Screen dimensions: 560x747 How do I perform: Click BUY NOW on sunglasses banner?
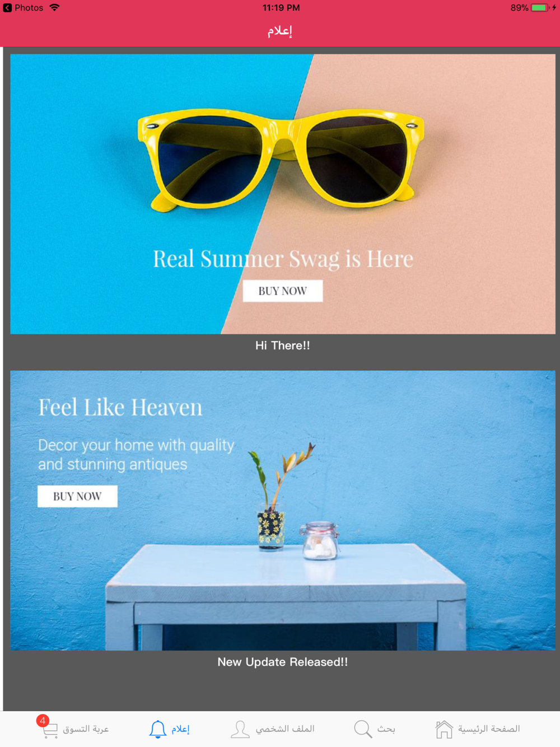pyautogui.click(x=283, y=291)
